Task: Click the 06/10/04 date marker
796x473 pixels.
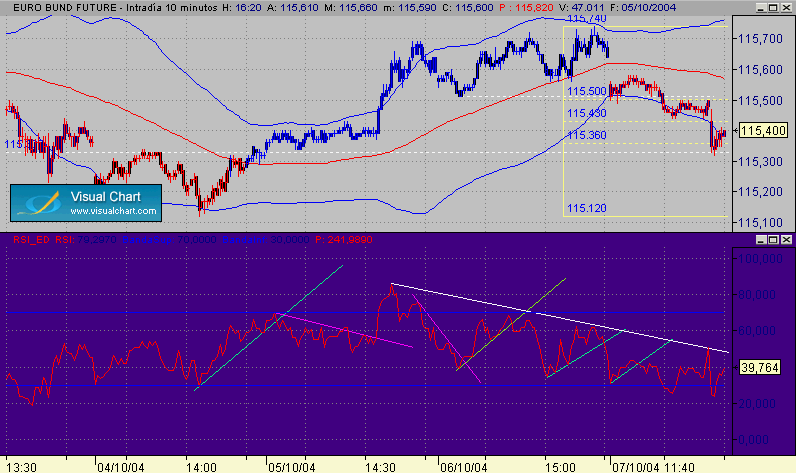Action: click(463, 467)
